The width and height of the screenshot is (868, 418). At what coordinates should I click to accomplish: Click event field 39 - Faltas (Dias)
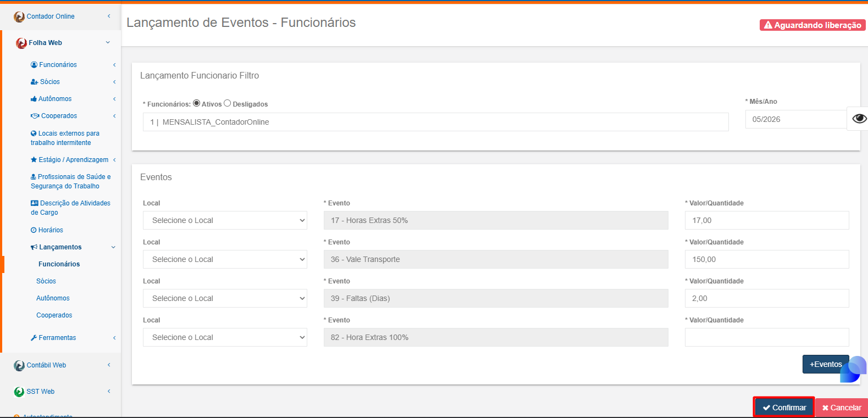point(496,298)
